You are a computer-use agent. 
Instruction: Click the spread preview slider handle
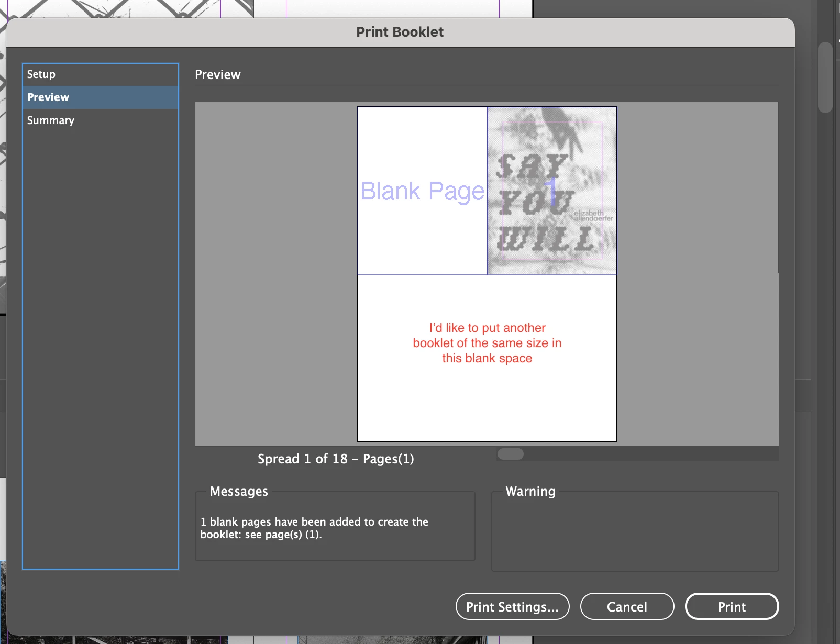click(x=511, y=453)
